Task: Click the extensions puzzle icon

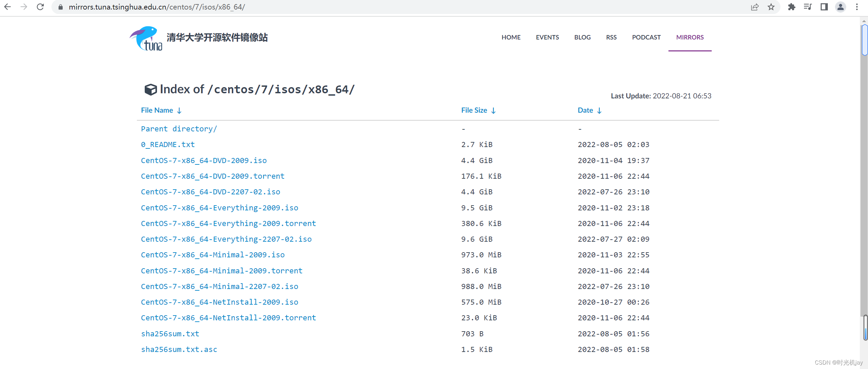Action: [792, 7]
